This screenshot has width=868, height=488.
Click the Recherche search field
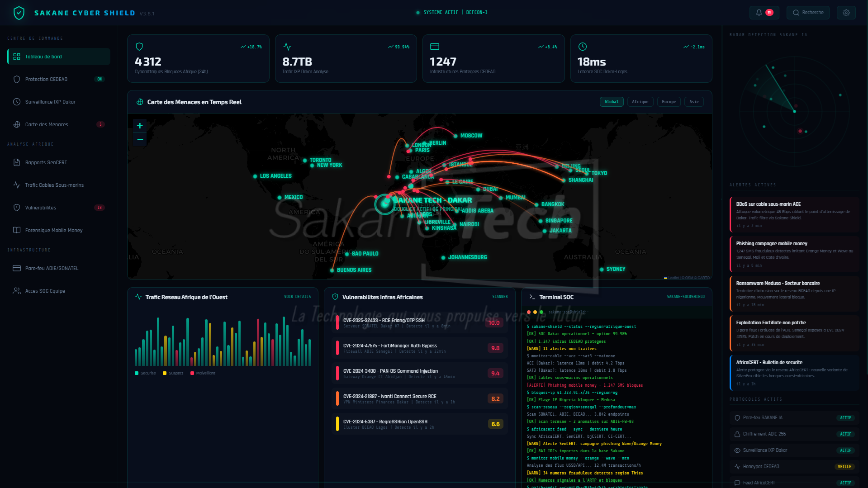point(808,13)
